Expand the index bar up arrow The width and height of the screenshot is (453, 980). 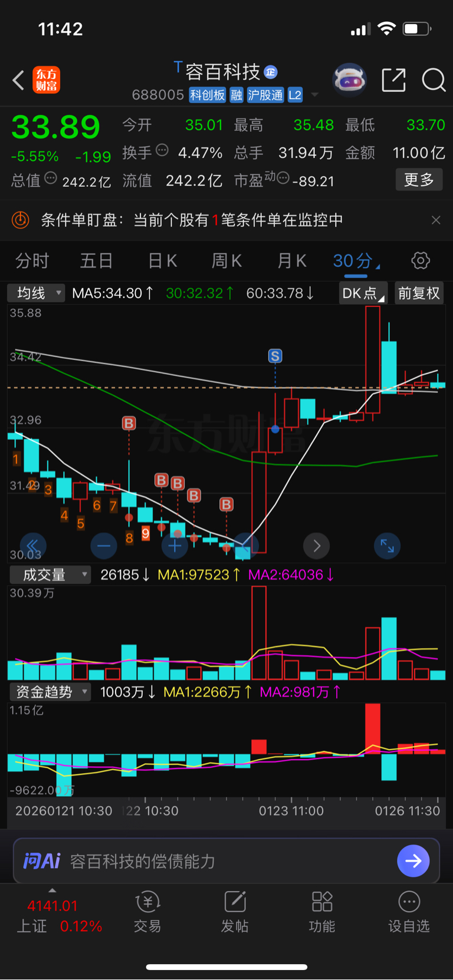52,890
